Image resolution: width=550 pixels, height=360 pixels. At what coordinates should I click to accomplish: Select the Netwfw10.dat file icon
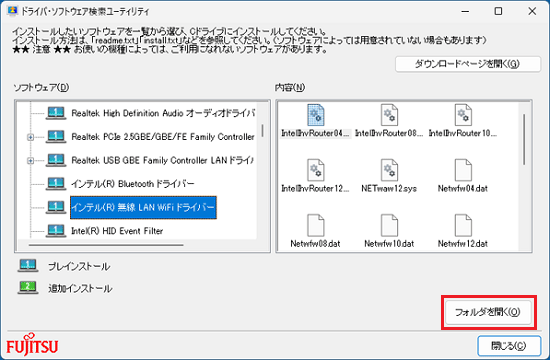(389, 225)
